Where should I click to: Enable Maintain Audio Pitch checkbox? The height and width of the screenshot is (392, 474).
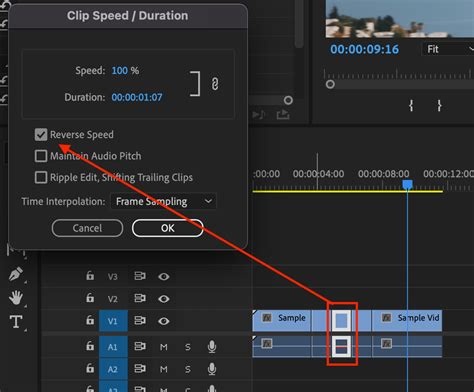(x=41, y=156)
